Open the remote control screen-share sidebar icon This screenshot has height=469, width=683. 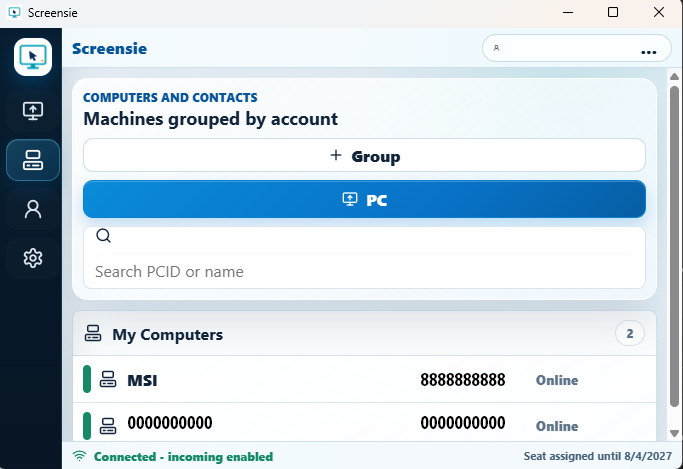pyautogui.click(x=33, y=111)
